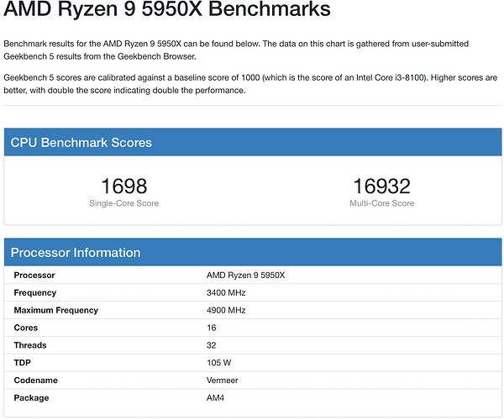
Task: Click the AMD Ryzen 9 5950X Benchmarks heading
Action: tap(167, 8)
